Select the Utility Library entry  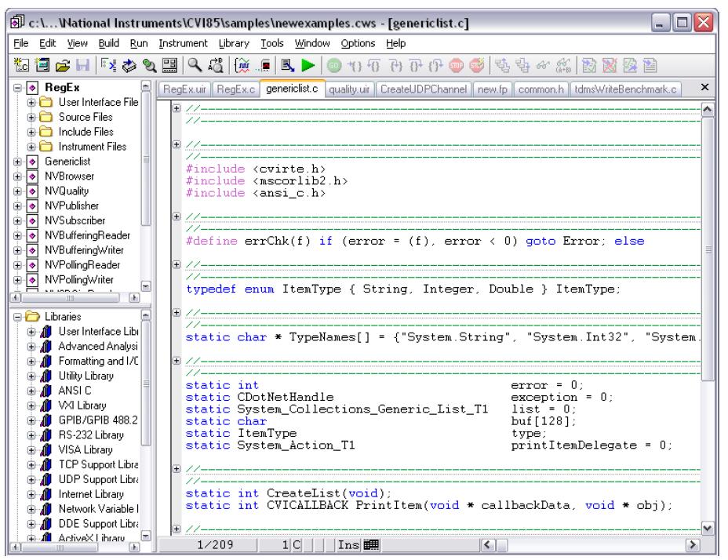pos(86,376)
